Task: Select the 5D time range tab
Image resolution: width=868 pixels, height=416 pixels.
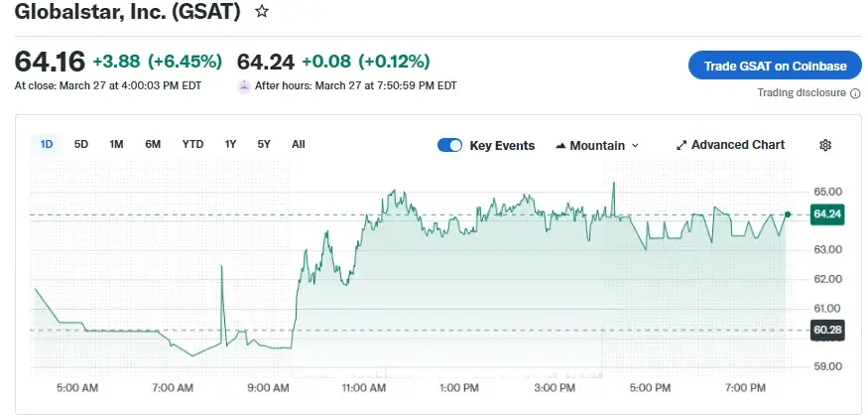Action: tap(81, 145)
